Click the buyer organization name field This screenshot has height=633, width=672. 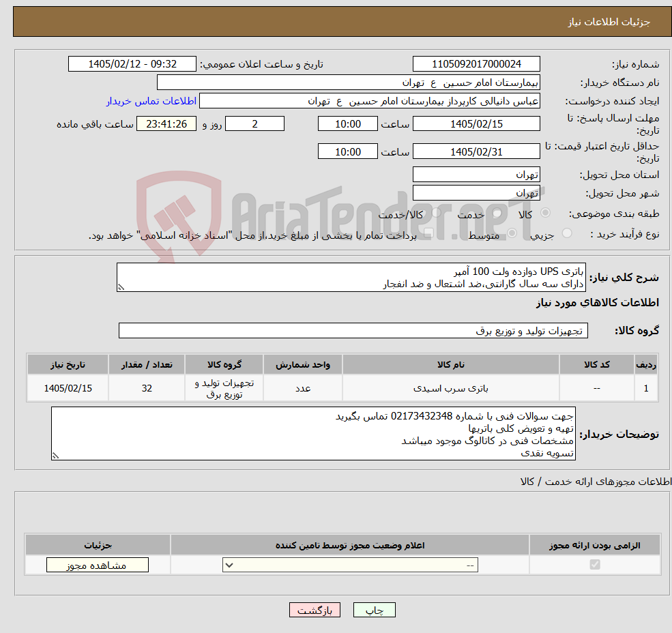pos(349,83)
